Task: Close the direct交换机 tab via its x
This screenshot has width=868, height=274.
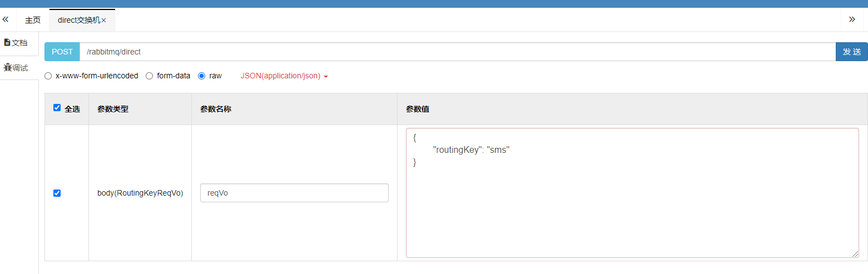Action: [103, 20]
